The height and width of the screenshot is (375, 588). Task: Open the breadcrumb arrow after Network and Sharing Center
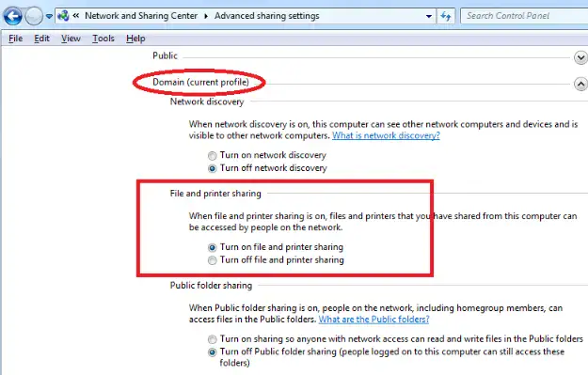[x=206, y=16]
